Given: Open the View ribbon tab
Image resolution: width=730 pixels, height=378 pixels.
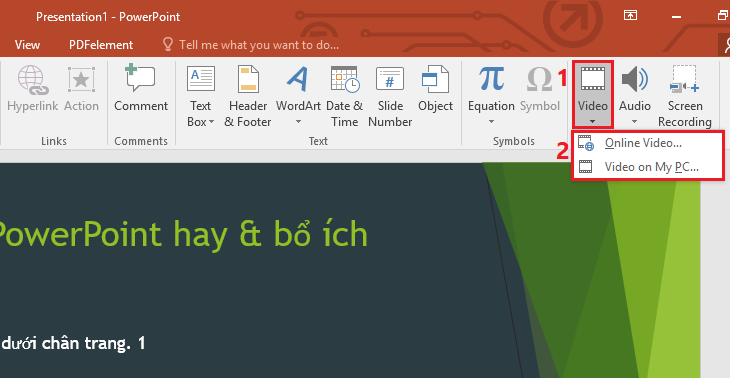Looking at the screenshot, I should (x=27, y=45).
